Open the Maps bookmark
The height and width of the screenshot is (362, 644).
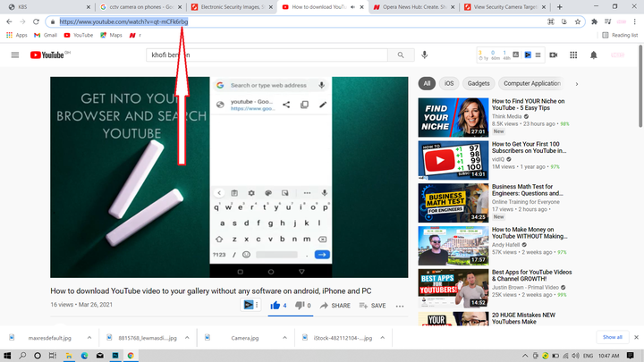pyautogui.click(x=111, y=35)
